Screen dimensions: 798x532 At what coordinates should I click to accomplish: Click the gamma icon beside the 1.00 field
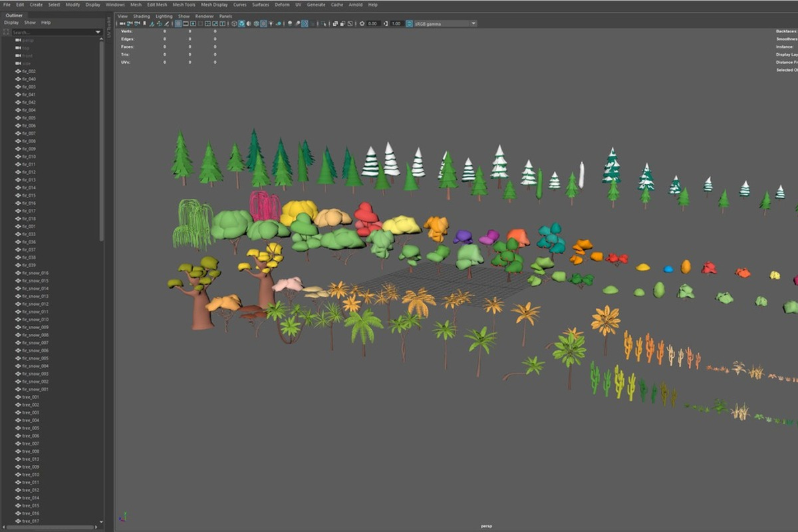pyautogui.click(x=386, y=23)
